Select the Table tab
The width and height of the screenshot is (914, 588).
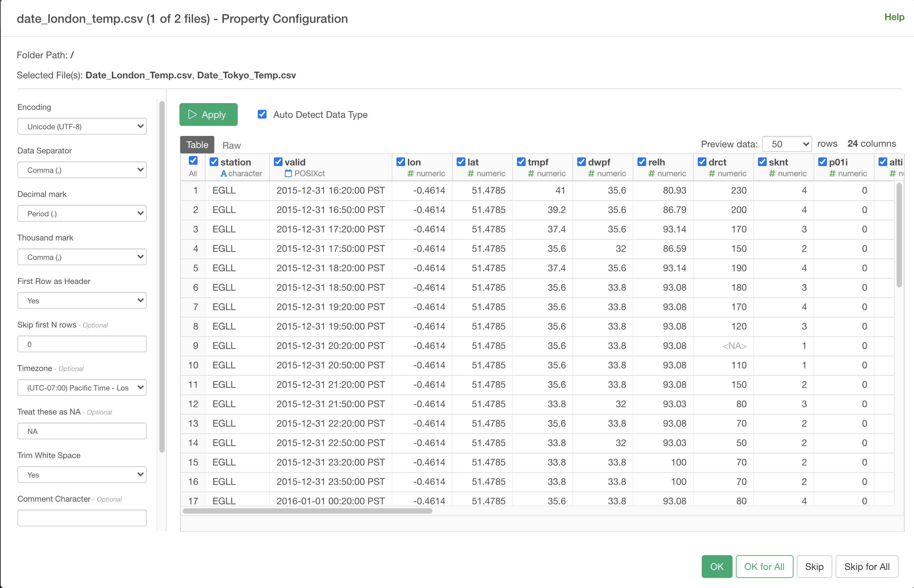click(x=197, y=145)
